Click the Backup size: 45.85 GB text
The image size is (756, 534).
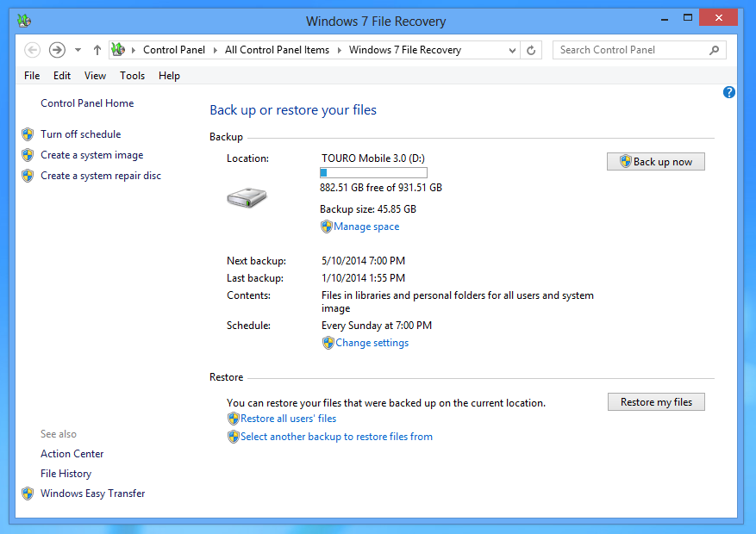click(368, 209)
